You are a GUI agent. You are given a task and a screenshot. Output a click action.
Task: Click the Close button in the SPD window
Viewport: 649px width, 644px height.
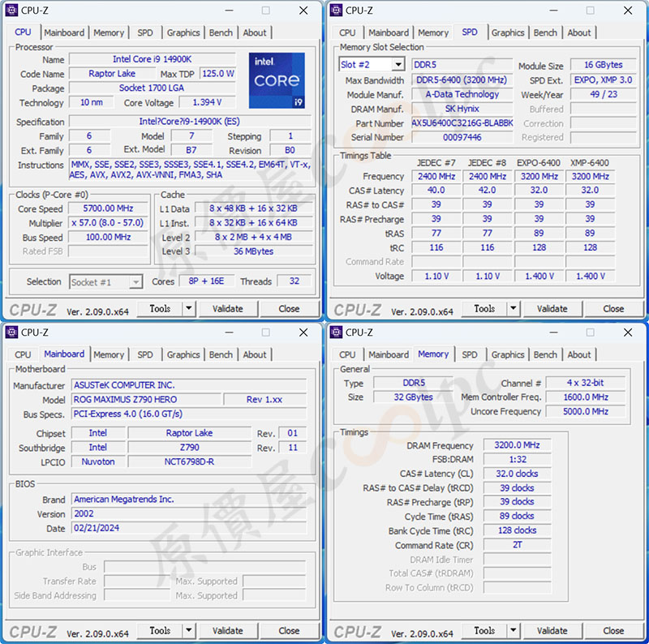[613, 309]
